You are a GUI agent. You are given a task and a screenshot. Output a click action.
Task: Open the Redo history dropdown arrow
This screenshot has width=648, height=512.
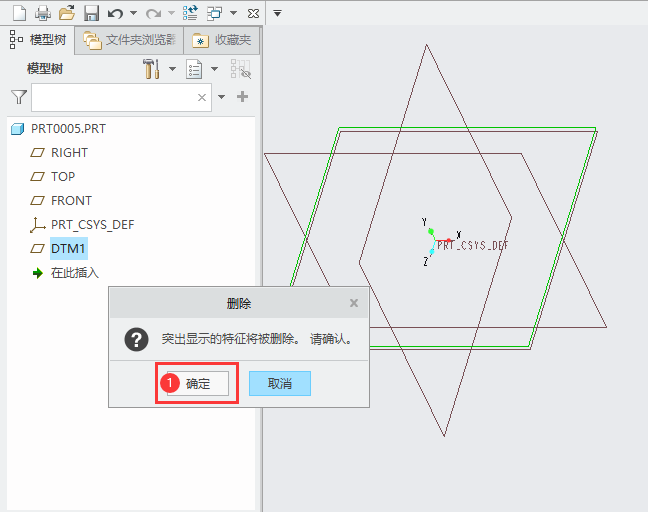[171, 13]
